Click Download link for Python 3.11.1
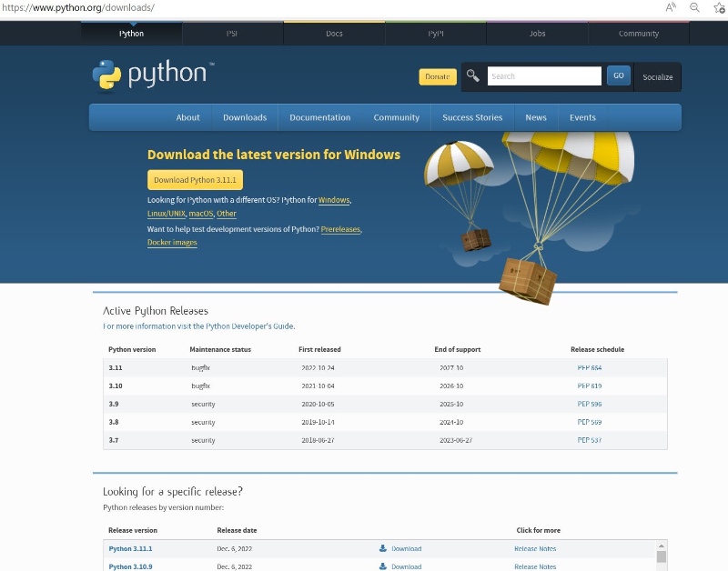This screenshot has height=571, width=728. [406, 548]
